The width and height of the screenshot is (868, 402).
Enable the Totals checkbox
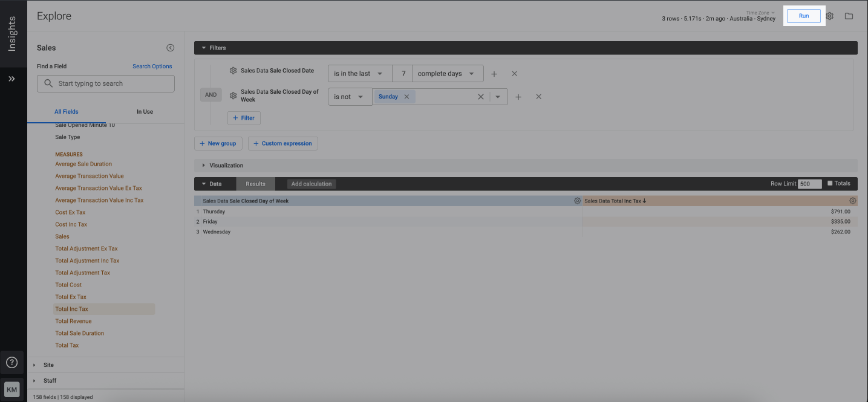tap(830, 183)
